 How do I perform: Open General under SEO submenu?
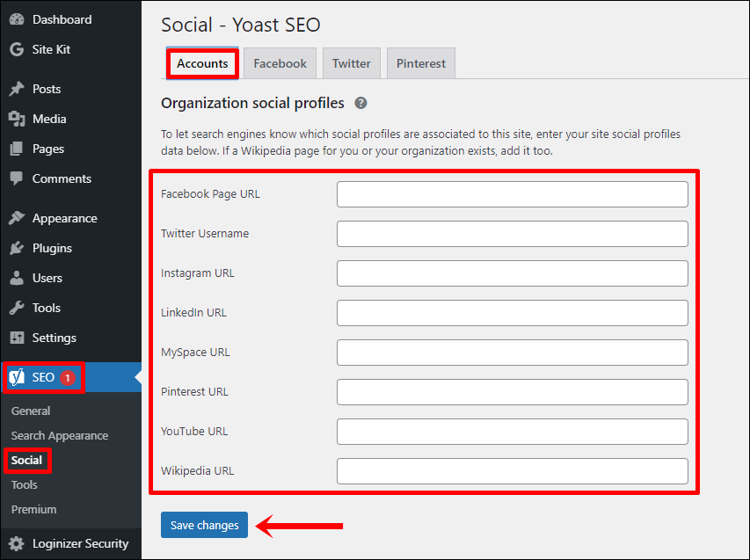pyautogui.click(x=31, y=411)
